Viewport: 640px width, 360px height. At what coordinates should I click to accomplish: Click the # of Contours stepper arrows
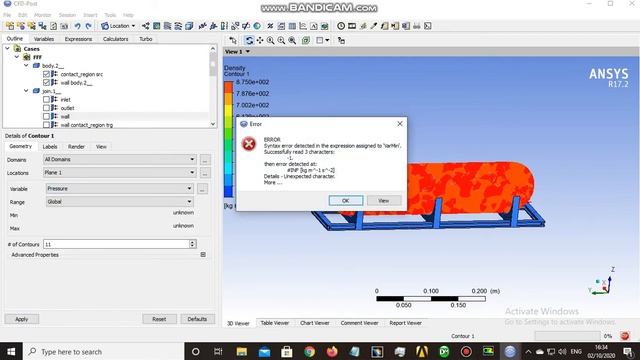pos(192,244)
